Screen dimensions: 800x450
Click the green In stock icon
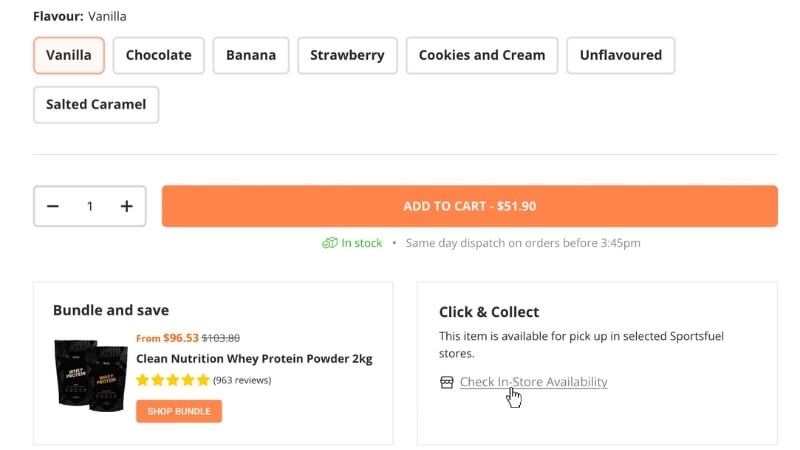point(329,243)
